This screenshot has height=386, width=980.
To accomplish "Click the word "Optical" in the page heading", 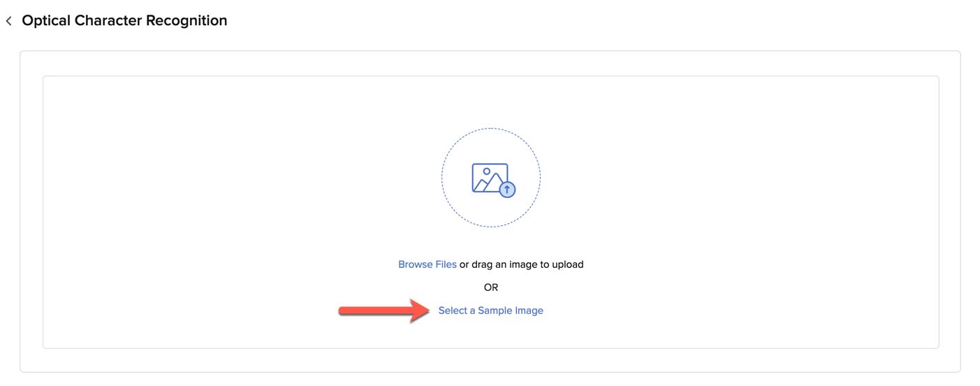I will pos(46,21).
